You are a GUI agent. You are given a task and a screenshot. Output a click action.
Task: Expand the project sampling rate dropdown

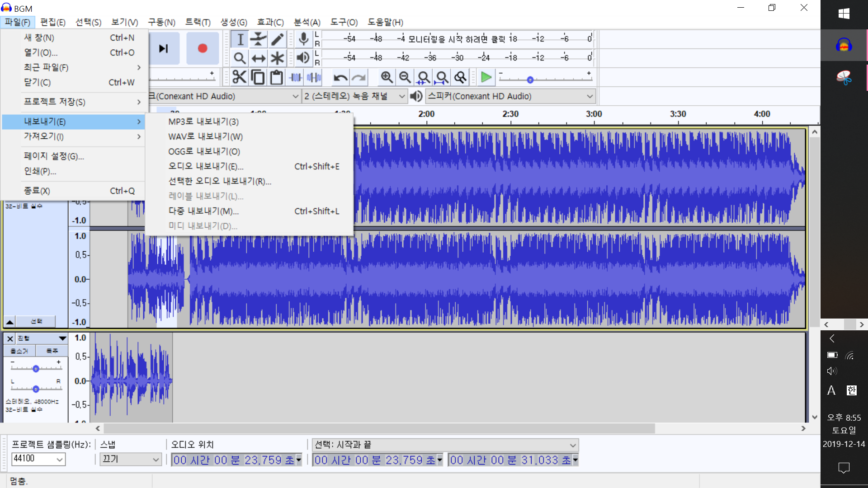pyautogui.click(x=59, y=460)
